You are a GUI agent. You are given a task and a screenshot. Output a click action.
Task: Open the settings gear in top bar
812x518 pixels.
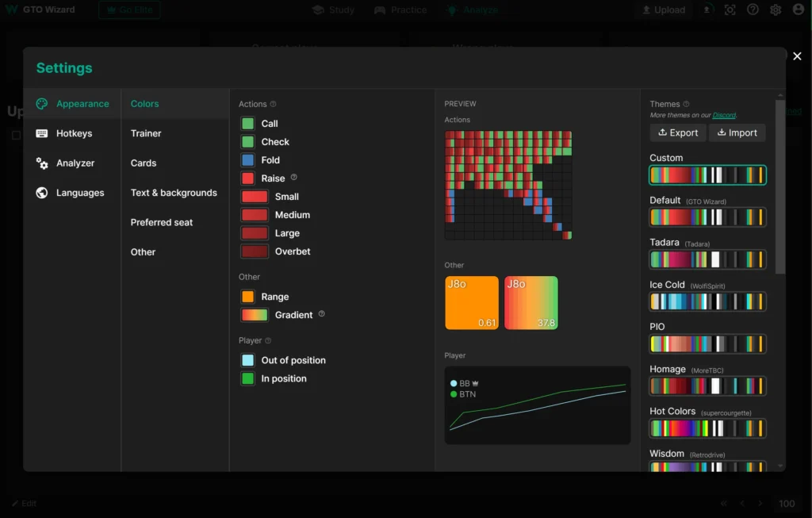[776, 10]
